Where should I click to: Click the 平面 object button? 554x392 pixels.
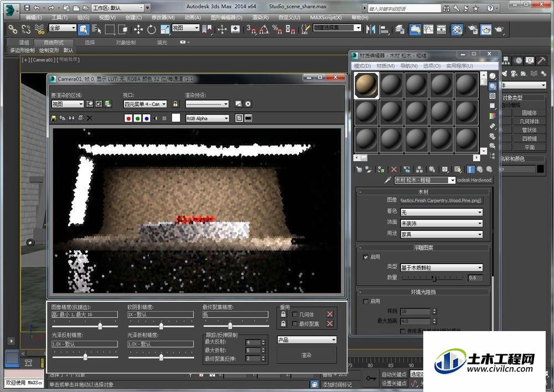529,147
